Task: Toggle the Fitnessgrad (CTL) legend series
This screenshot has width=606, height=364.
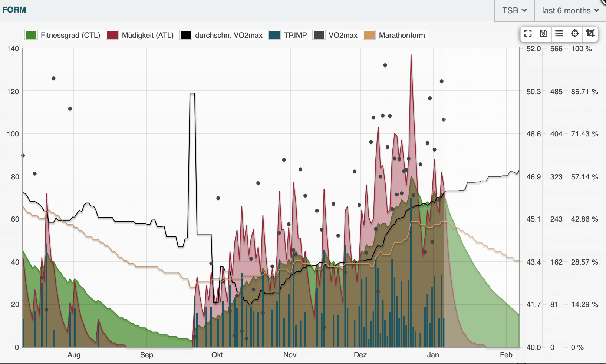Action: [70, 35]
